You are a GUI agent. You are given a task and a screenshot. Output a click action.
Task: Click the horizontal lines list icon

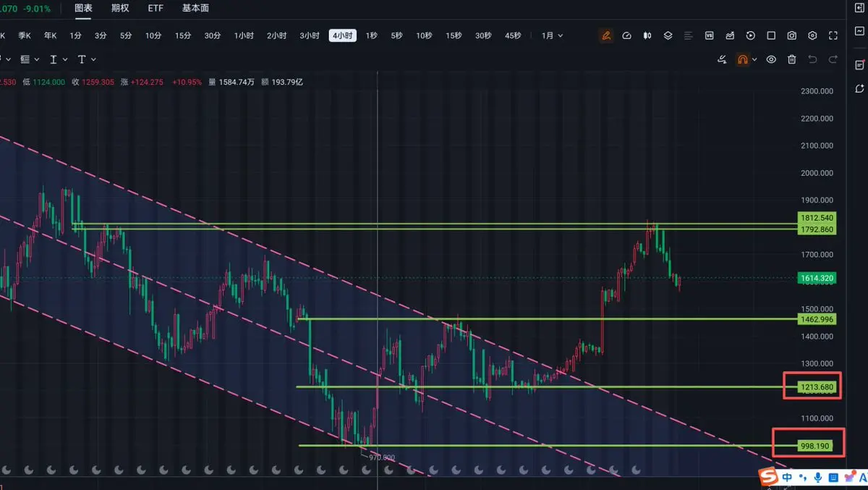pos(689,35)
